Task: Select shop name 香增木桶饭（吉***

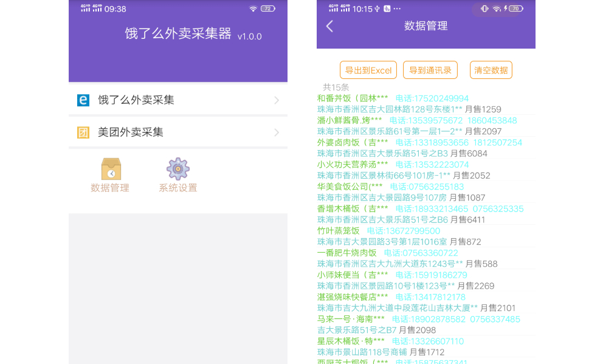Action: click(353, 208)
